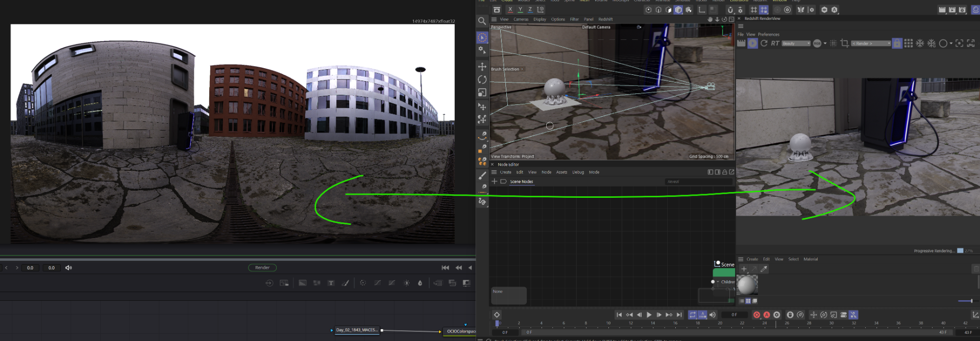The height and width of the screenshot is (341, 980).
Task: Open Cameras menu in viewport
Action: [521, 19]
